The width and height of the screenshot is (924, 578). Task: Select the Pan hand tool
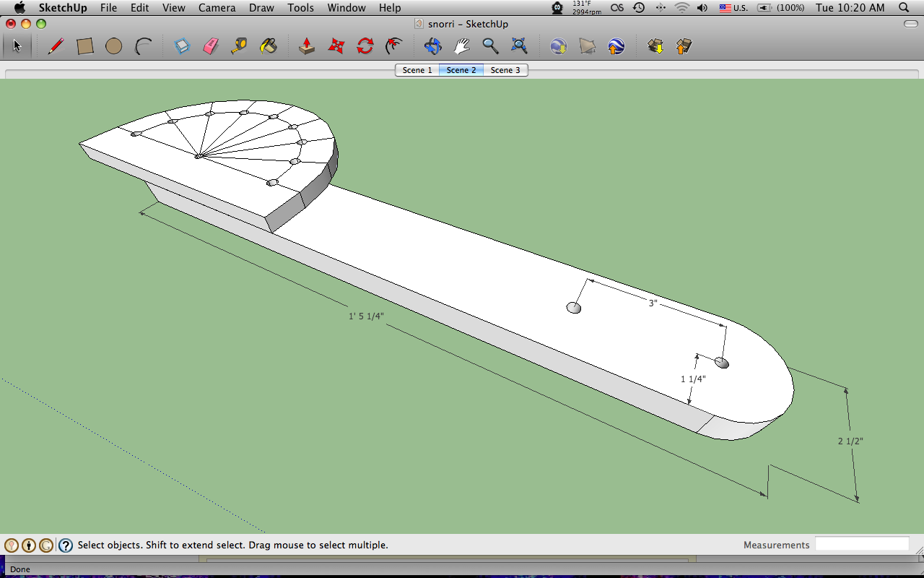461,46
